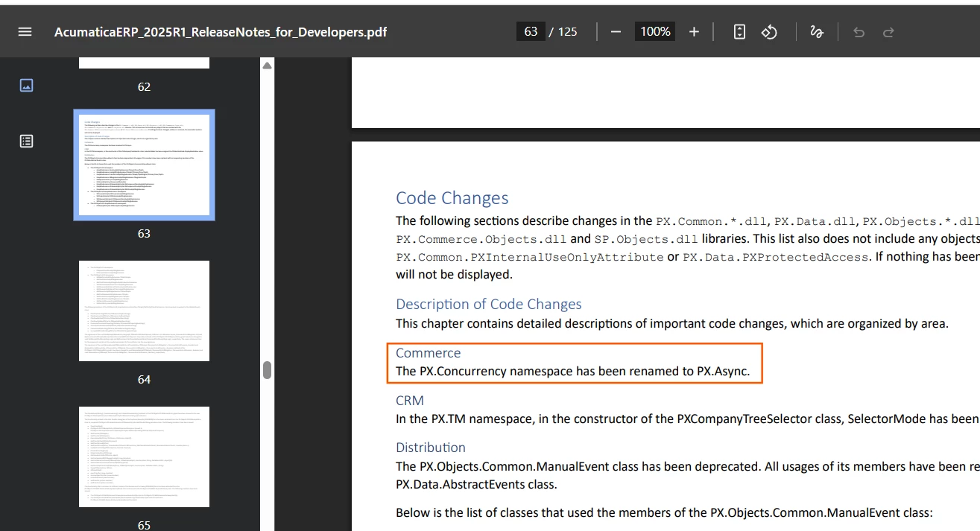980x531 pixels.
Task: Rotate the document counterclockwise
Action: coord(769,31)
